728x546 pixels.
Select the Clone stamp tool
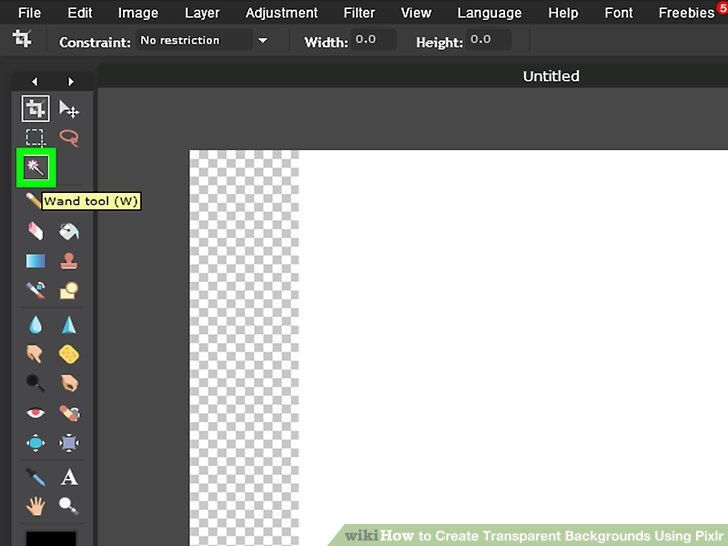(x=69, y=261)
